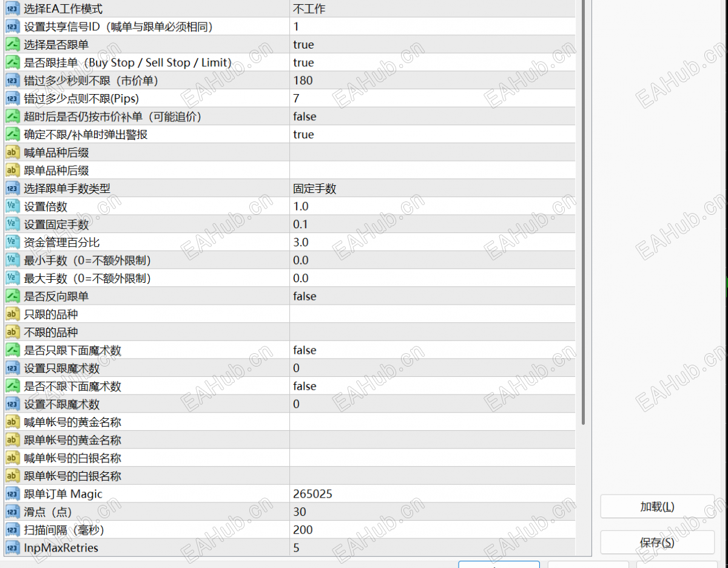This screenshot has width=728, height=568.
Task: Open the 是否跟挂单 value dropdown
Action: coord(432,63)
